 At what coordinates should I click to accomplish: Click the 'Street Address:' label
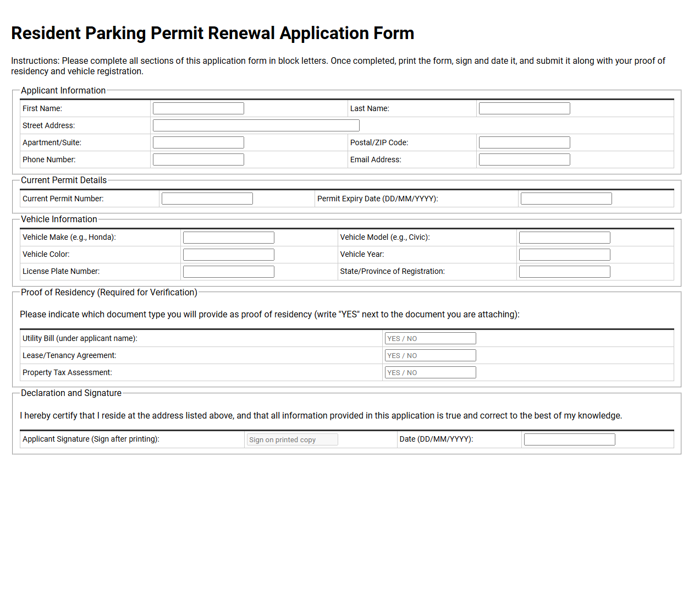click(x=48, y=125)
